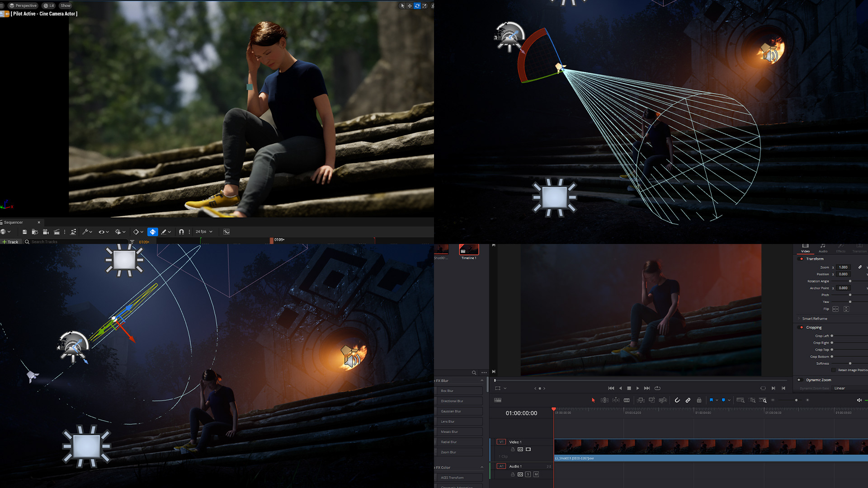Check the Retain Image Position checkbox

(834, 370)
